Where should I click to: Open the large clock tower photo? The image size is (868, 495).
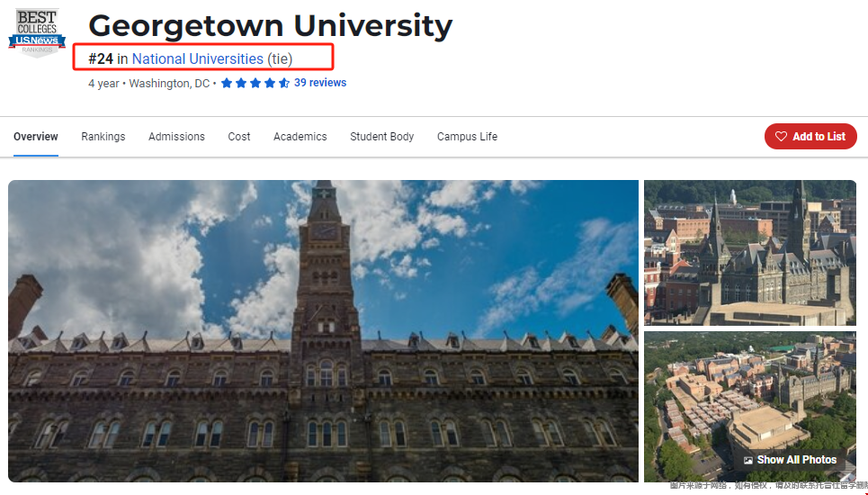323,330
